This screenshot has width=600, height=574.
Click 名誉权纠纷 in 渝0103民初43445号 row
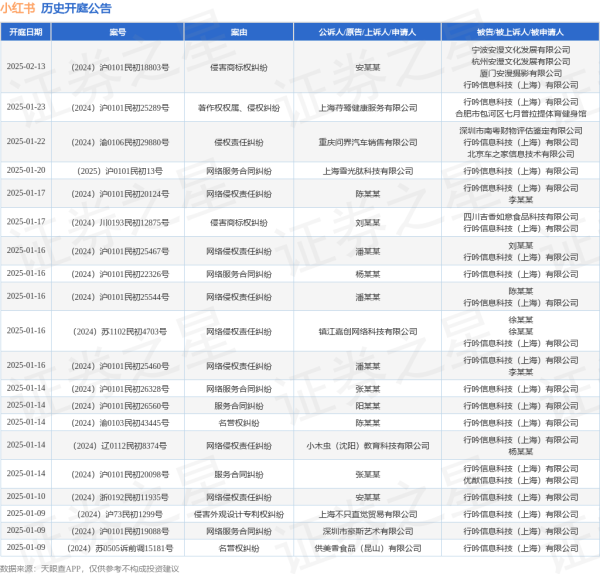239,423
